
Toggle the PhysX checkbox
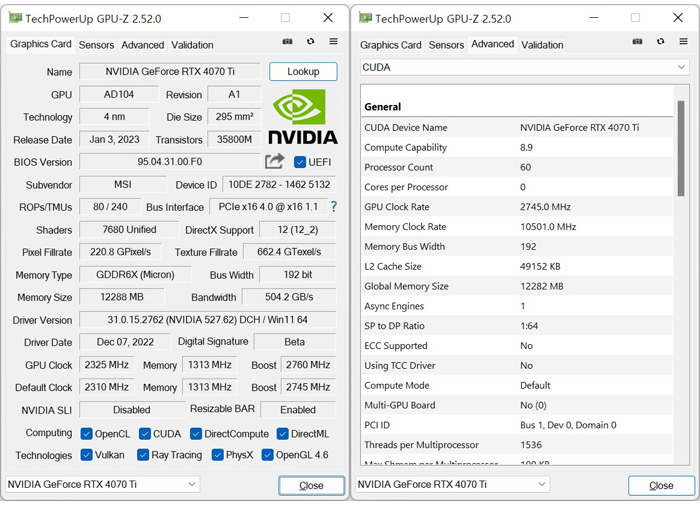click(x=217, y=455)
